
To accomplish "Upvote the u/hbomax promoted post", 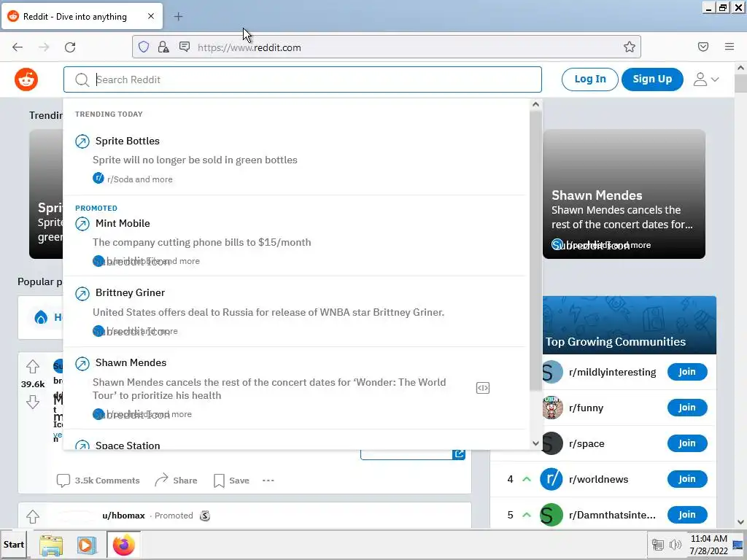I will pyautogui.click(x=33, y=517).
